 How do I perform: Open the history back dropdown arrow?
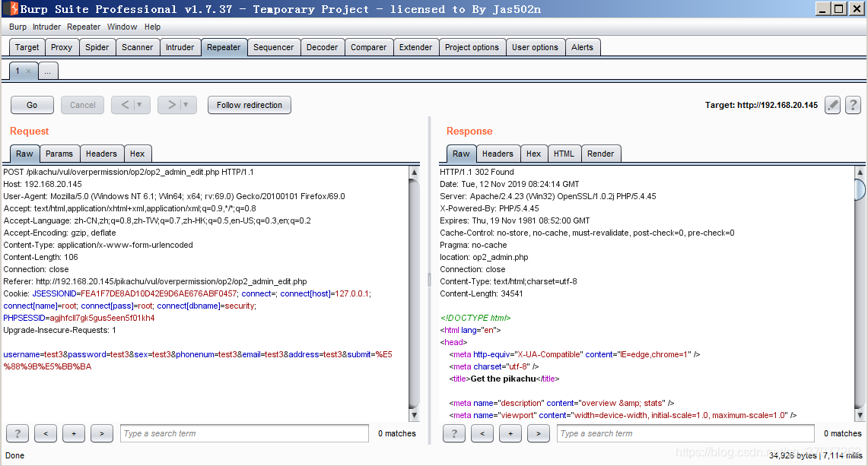coord(139,105)
